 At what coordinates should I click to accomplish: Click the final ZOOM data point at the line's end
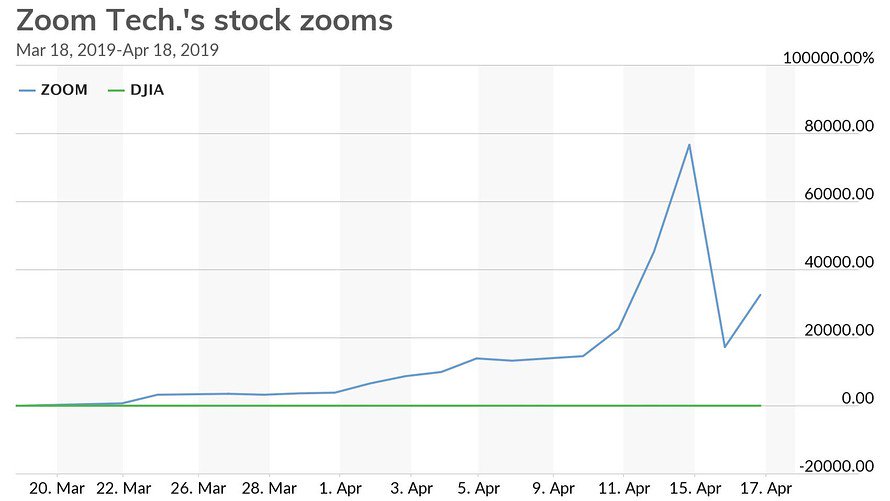pos(760,295)
